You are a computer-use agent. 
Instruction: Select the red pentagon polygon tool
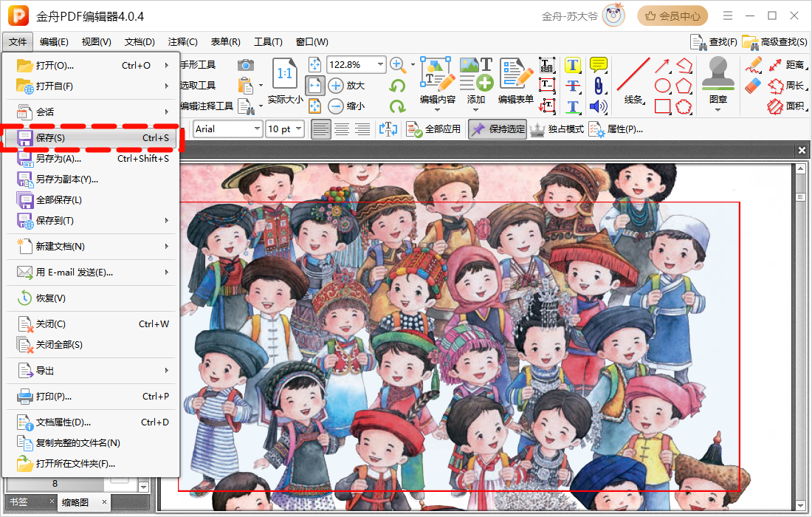[684, 86]
